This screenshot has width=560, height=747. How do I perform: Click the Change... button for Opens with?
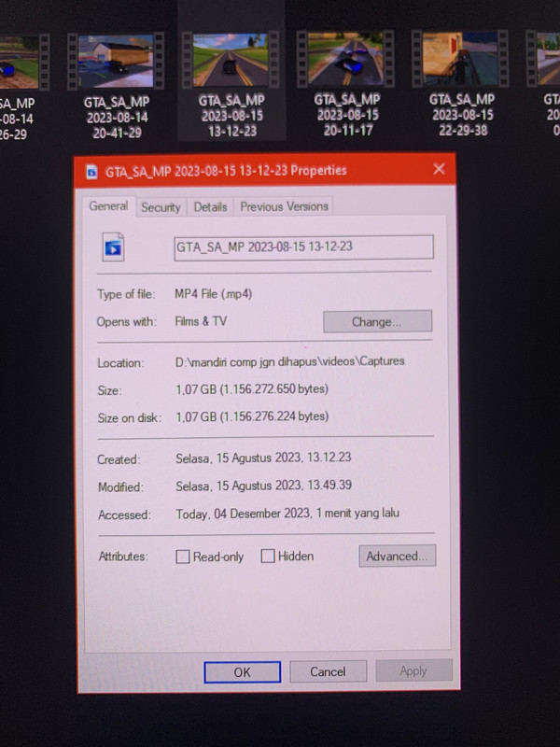378,321
